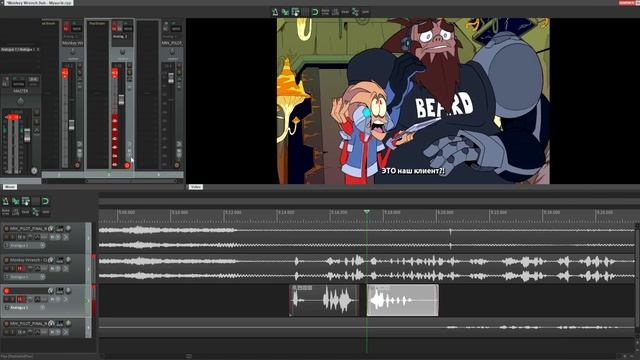Click the MIW_PILOT mixer strip volume fader
The image size is (640, 360).
pyautogui.click(x=171, y=78)
